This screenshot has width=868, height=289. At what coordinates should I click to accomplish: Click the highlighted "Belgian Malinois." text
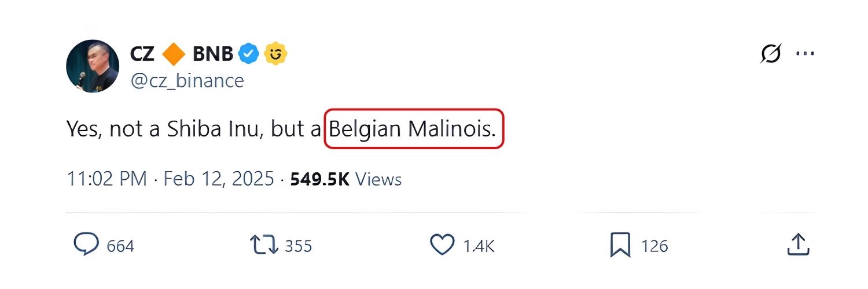tap(413, 129)
